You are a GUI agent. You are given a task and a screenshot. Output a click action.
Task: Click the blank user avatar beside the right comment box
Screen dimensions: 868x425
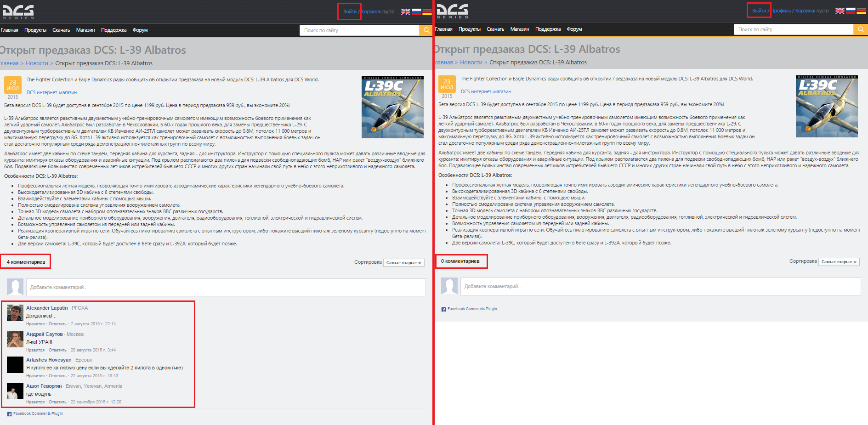[449, 286]
